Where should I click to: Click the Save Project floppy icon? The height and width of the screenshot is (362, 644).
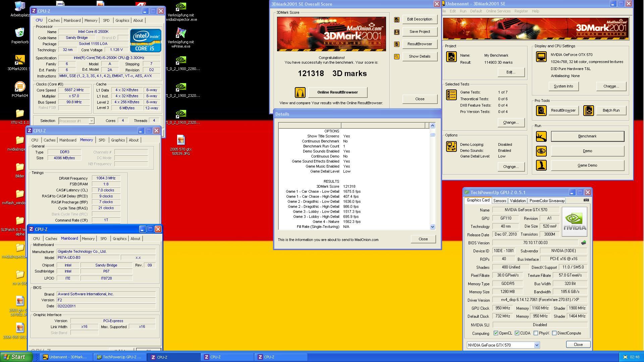point(397,32)
